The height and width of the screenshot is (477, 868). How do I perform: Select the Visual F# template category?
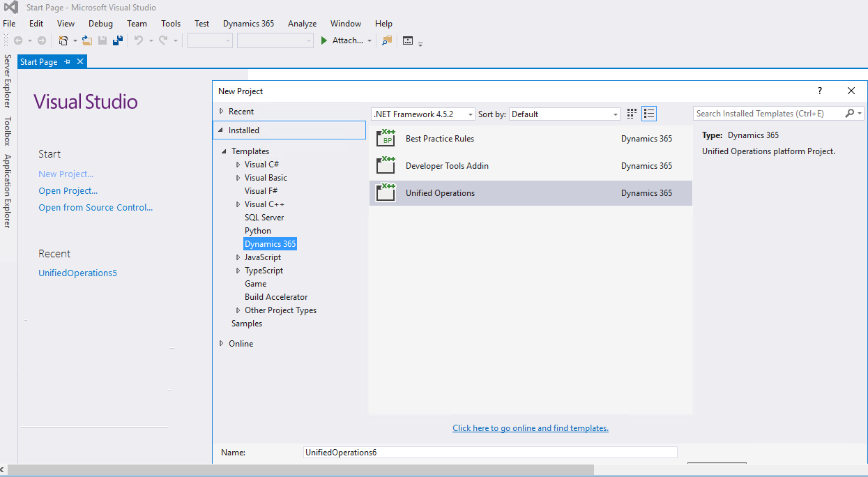click(261, 191)
